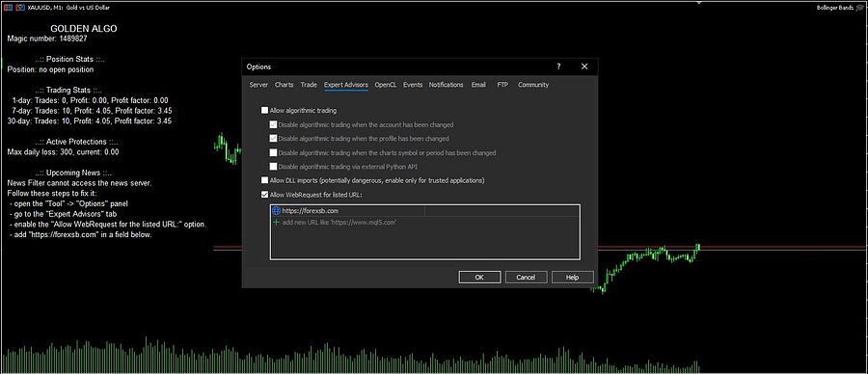
Task: Switch to the Email tab
Action: point(478,85)
